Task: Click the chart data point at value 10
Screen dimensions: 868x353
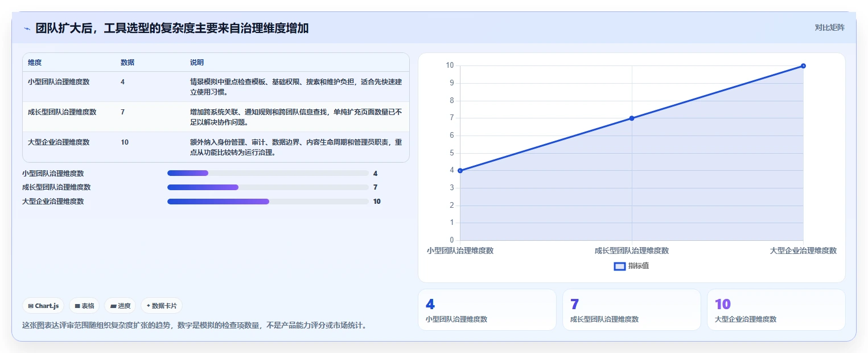Action: (803, 65)
